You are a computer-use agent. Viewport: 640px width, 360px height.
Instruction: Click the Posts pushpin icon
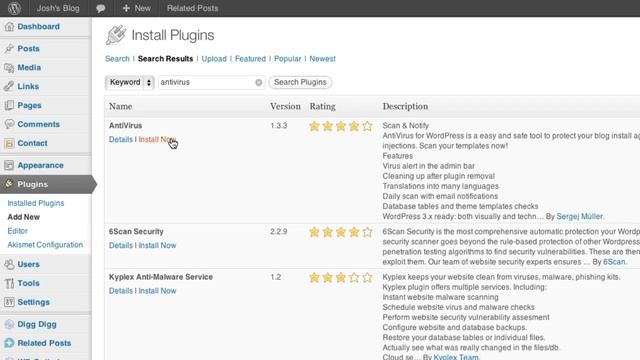(9, 49)
